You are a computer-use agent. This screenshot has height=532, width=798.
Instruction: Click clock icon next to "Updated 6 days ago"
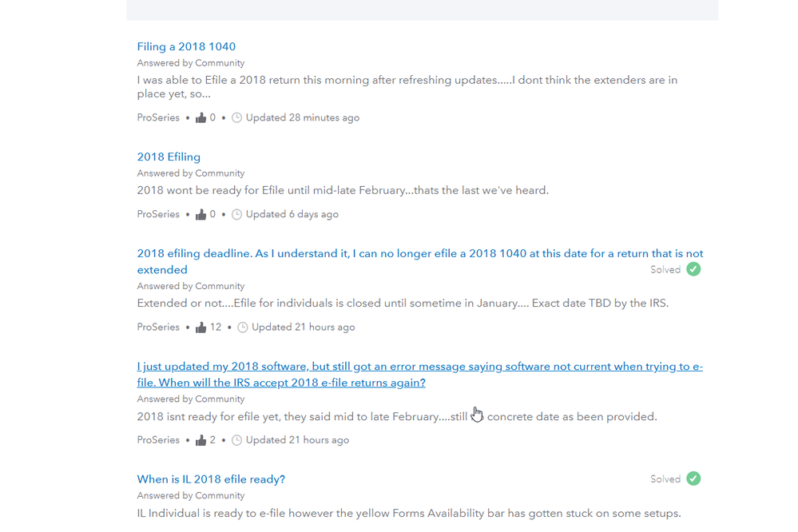click(x=236, y=215)
